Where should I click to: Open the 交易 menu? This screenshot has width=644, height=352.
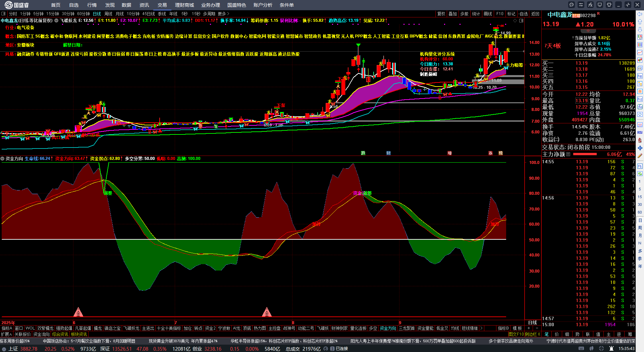(162, 5)
